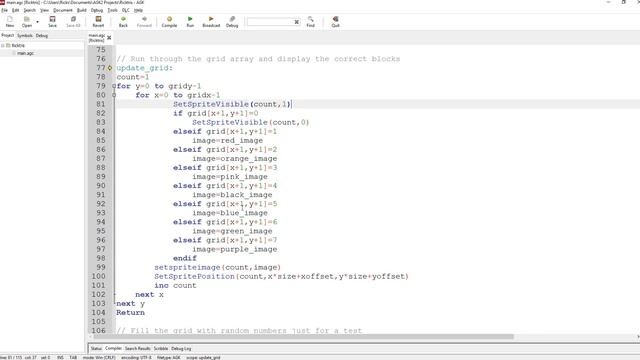
Task: Click 'image=red_image' on line 85
Action: (x=227, y=141)
